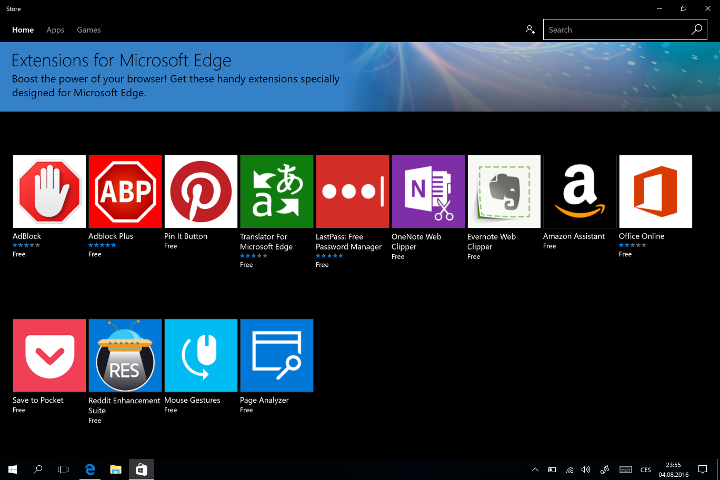720x480 pixels.
Task: Open the Reddit Enhancement Suite icon
Action: pyautogui.click(x=125, y=355)
